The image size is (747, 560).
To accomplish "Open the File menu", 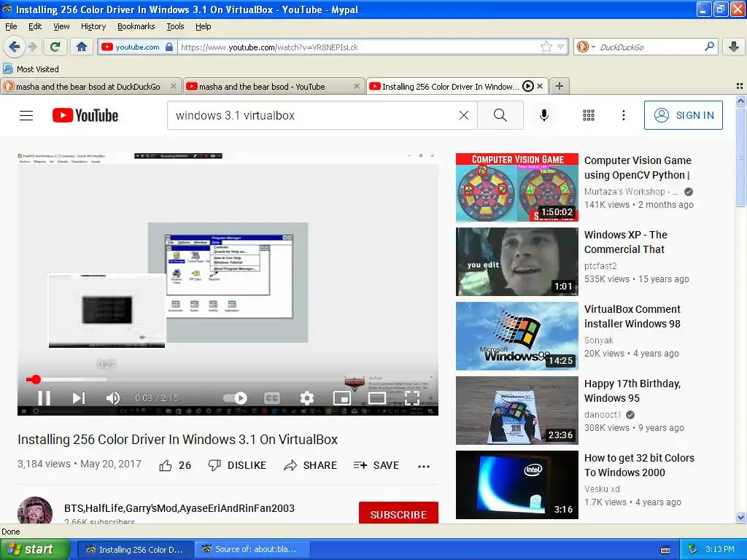I will click(11, 26).
